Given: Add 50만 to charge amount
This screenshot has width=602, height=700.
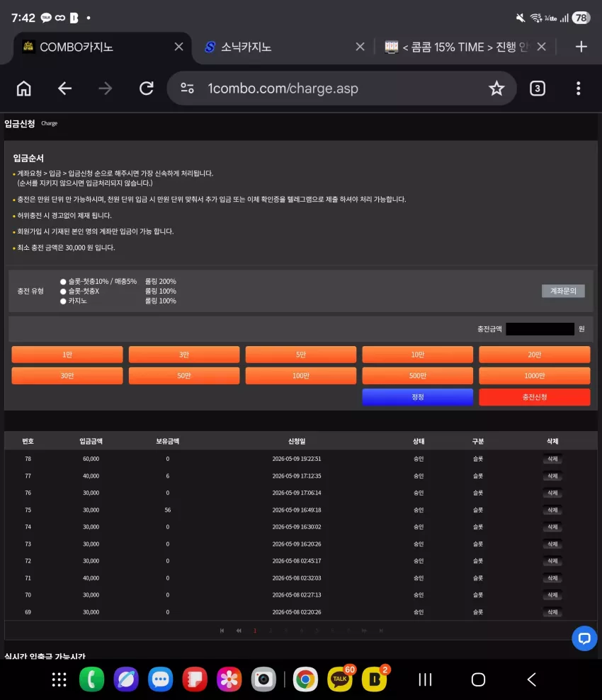Looking at the screenshot, I should coord(184,376).
